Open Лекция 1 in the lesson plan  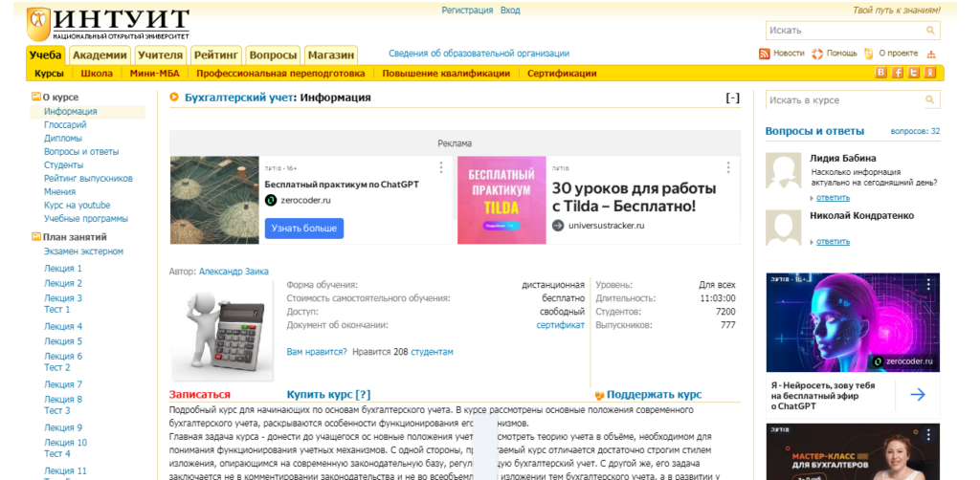point(63,269)
